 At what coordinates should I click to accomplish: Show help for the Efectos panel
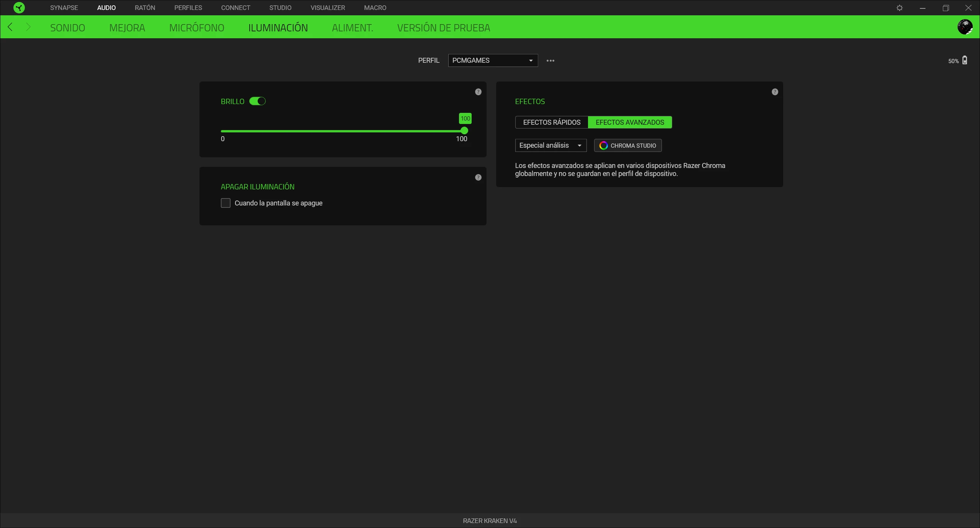tap(775, 92)
